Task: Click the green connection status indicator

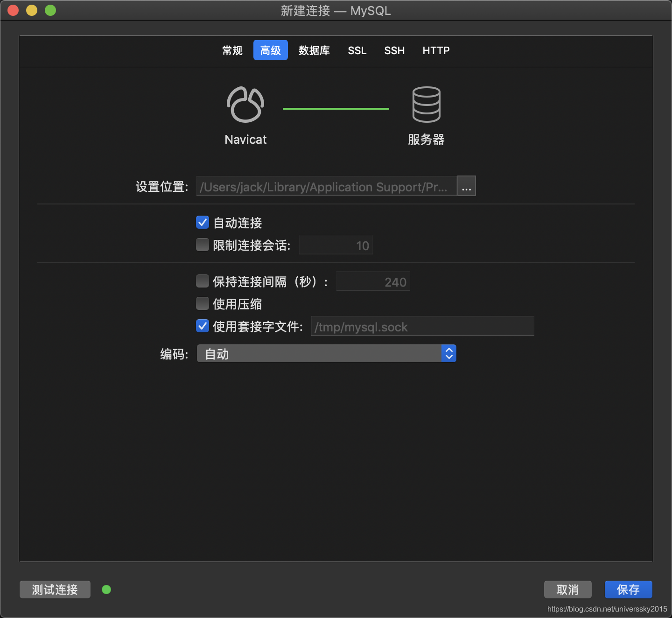Action: (106, 590)
